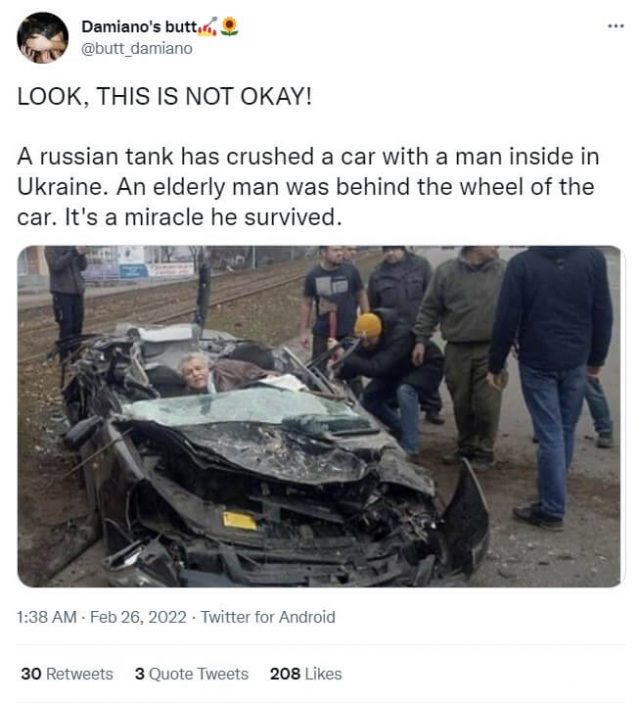Open the attached crushed car photo
The height and width of the screenshot is (703, 640).
point(319,416)
